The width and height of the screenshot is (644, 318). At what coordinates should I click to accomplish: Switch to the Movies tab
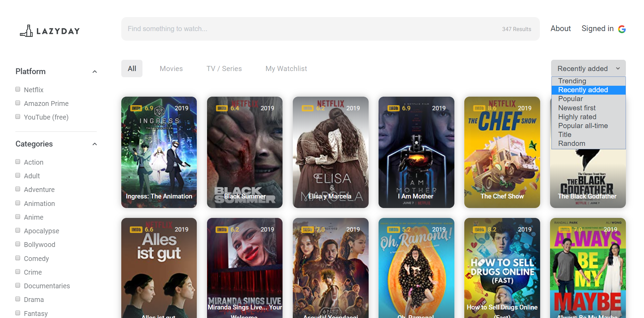(x=171, y=69)
